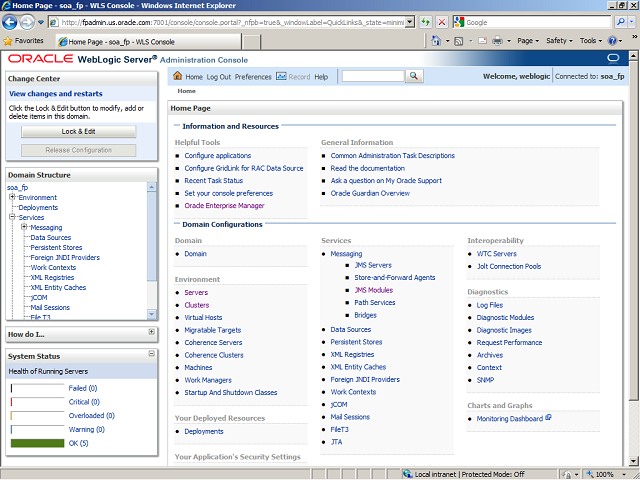This screenshot has width=640, height=480.
Task: Open Preferences in the console toolbar
Action: coord(253,76)
